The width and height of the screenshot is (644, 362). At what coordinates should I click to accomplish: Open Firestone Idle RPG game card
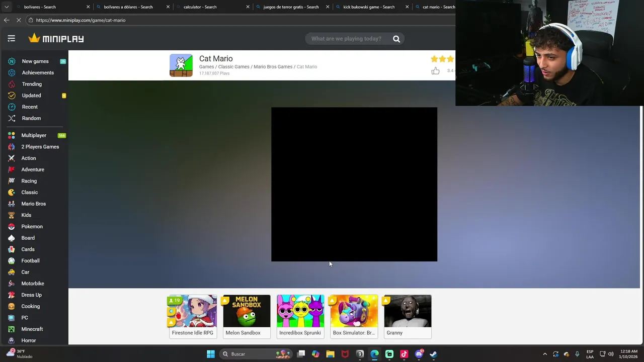[193, 316]
